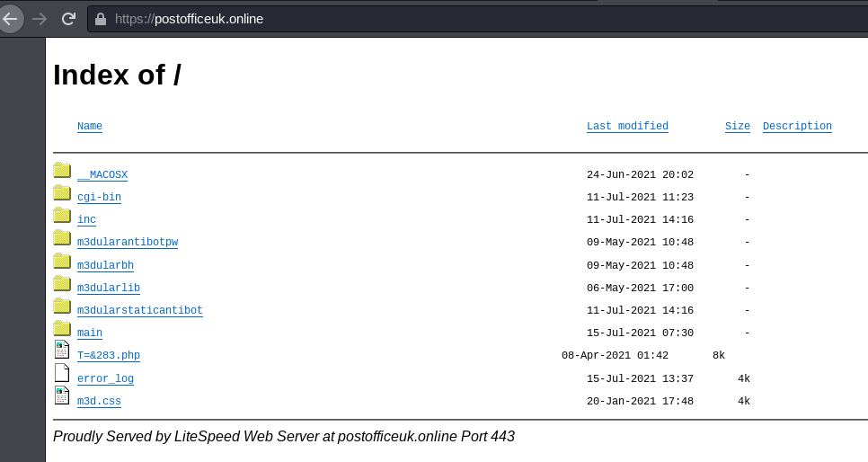868x462 pixels.
Task: Sort listing by the Name column header
Action: 90,127
